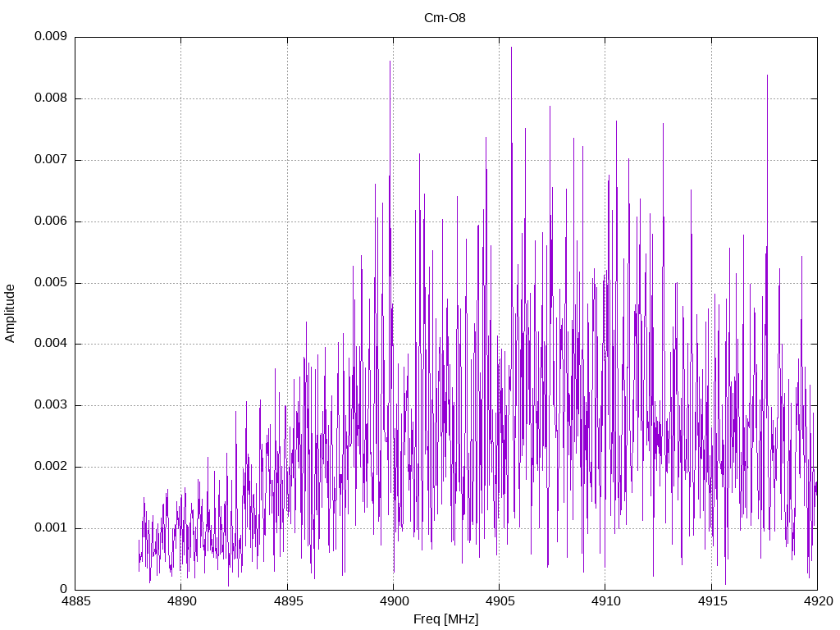Viewport: 840px width, 630px height.
Task: Click the plot title Cm-O8
Action: 445,18
